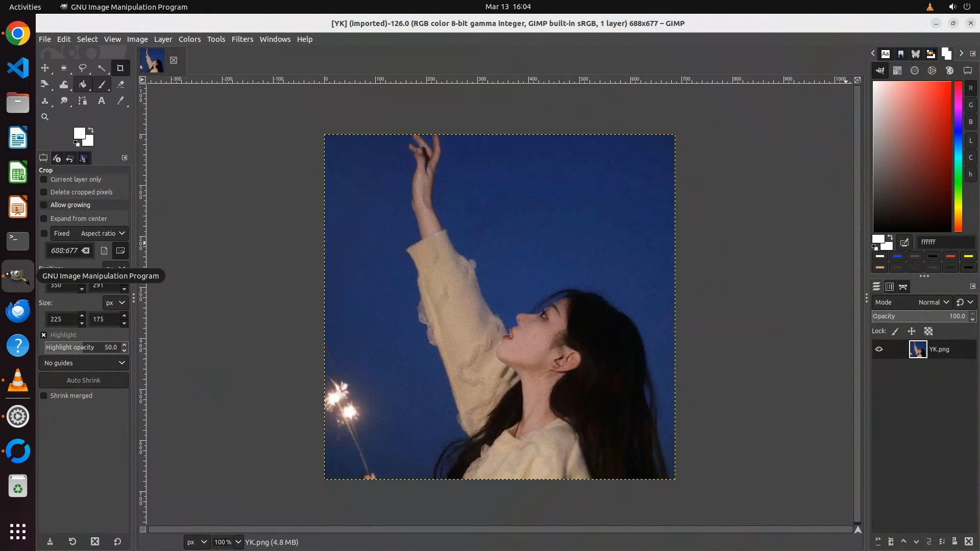Open the Filters menu
The height and width of the screenshot is (551, 980).
point(242,39)
